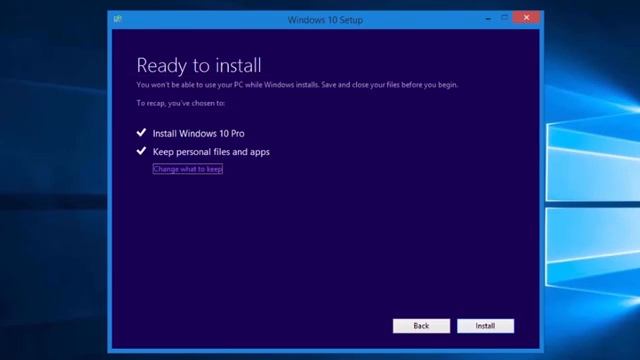Click the 'Install Windows 10 Pro' text
The width and height of the screenshot is (640, 360).
(x=198, y=133)
